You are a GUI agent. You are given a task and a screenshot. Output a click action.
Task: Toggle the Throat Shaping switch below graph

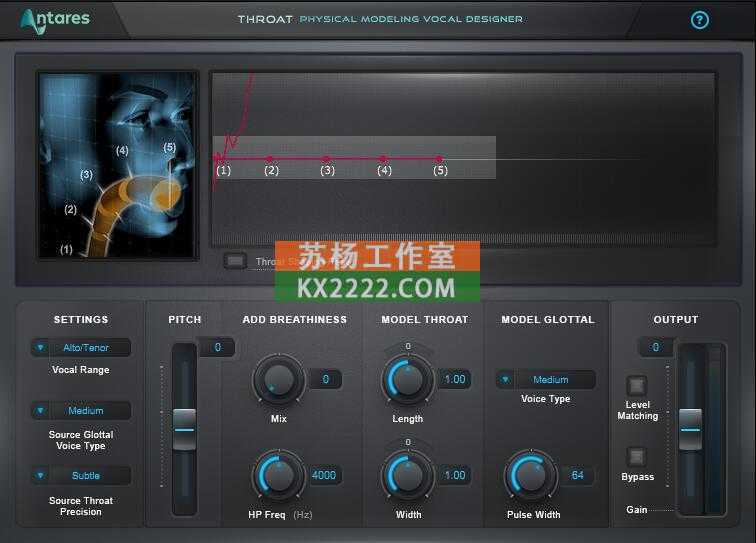tap(235, 261)
